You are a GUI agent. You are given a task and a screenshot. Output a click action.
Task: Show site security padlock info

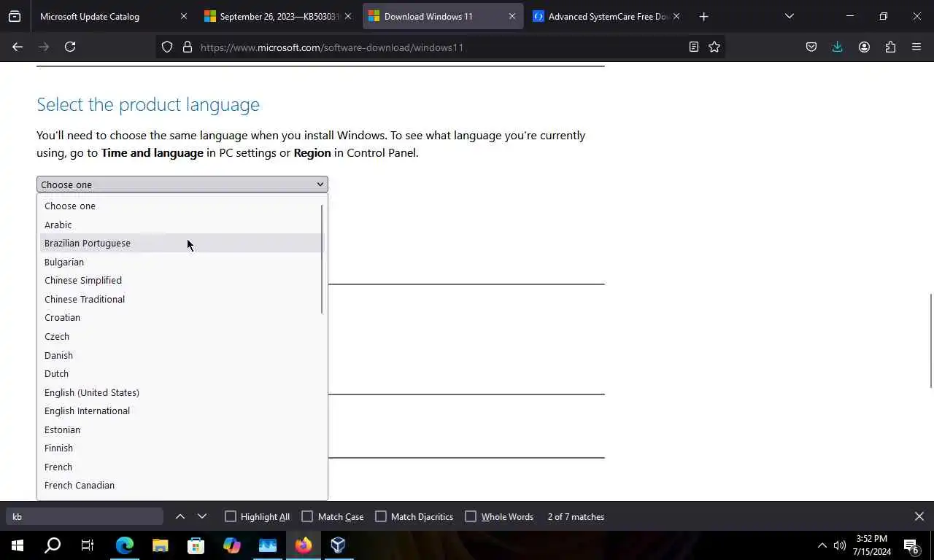point(188,47)
